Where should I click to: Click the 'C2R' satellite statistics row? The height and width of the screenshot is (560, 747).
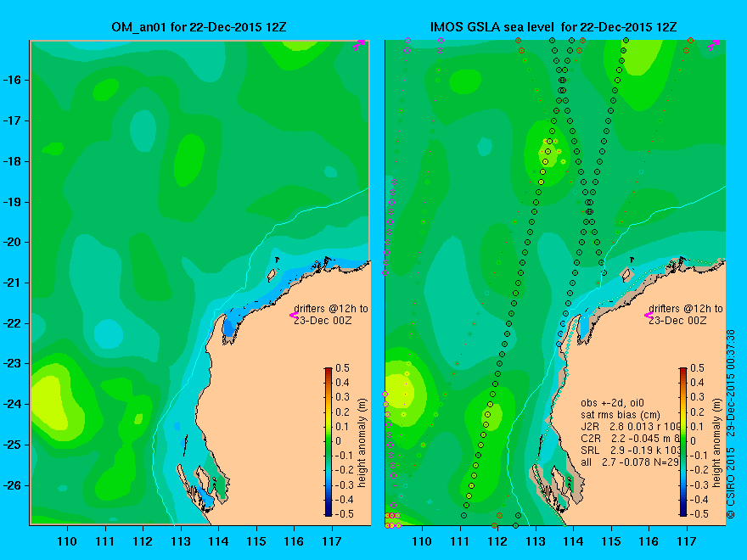pos(630,438)
